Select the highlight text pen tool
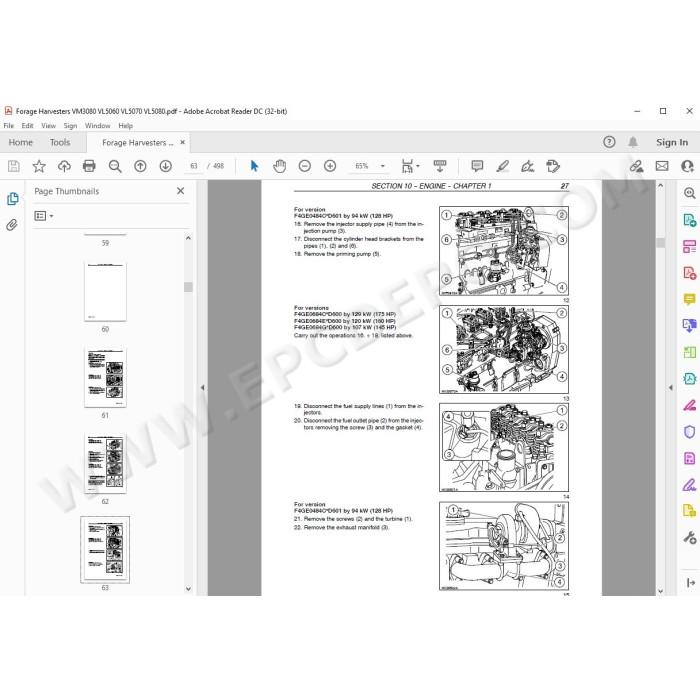This screenshot has width=700, height=700. 503,166
